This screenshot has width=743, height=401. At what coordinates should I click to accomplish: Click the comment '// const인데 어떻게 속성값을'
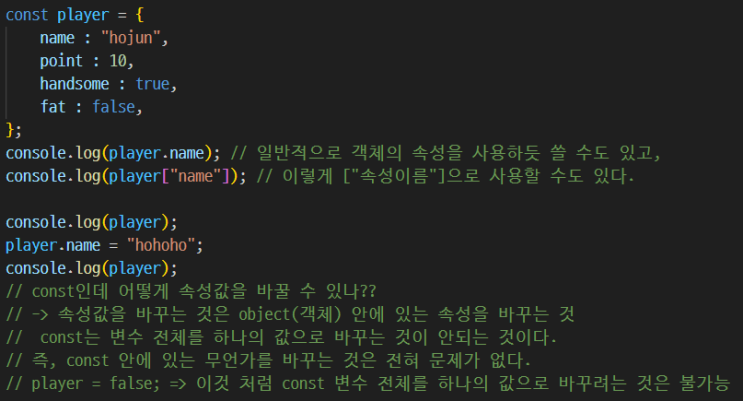tap(191, 291)
